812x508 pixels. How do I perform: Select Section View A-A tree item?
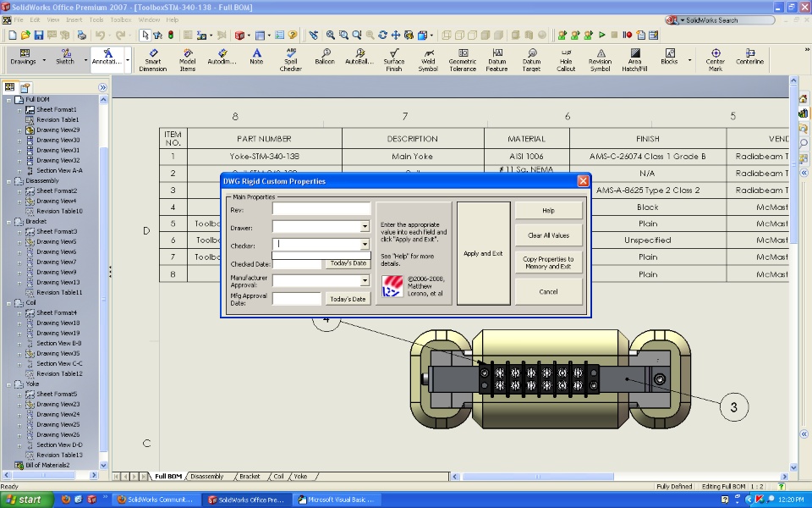pyautogui.click(x=59, y=170)
